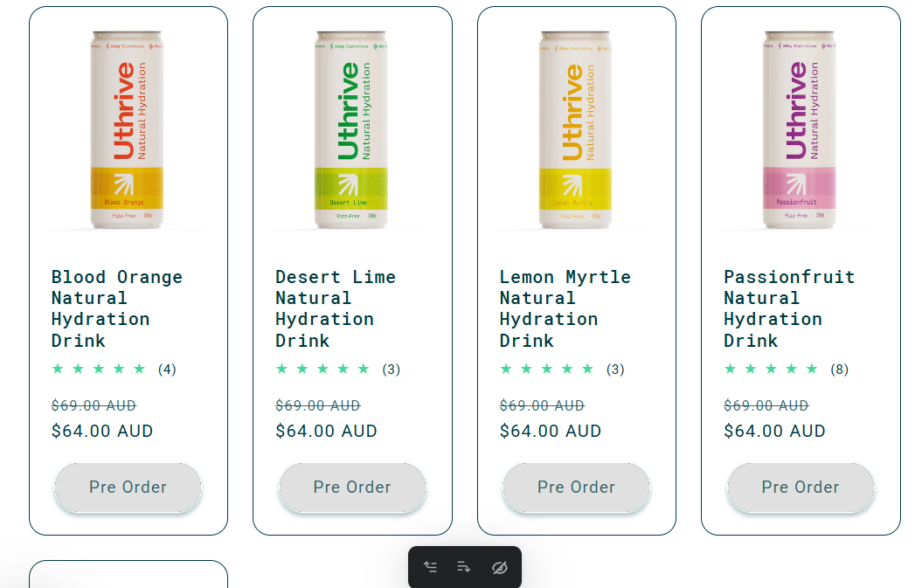Screen dimensions: 922x588
Task: View the Lemon Myrtle star rating (3)
Action: click(x=562, y=370)
